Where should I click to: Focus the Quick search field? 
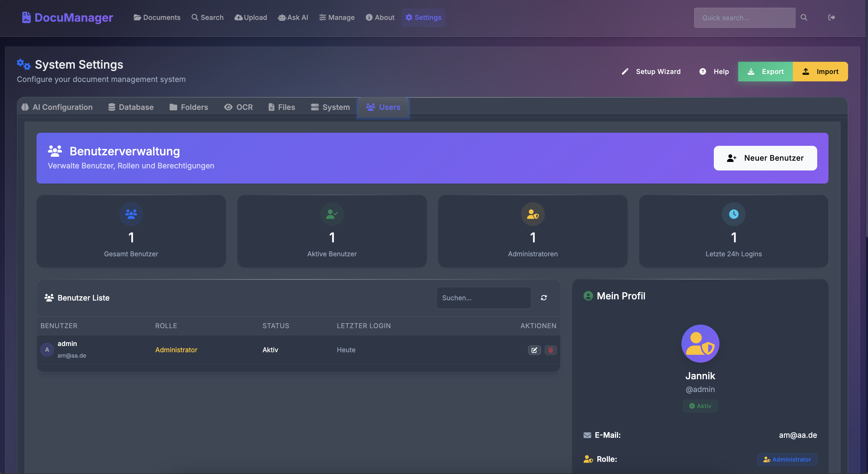point(745,18)
